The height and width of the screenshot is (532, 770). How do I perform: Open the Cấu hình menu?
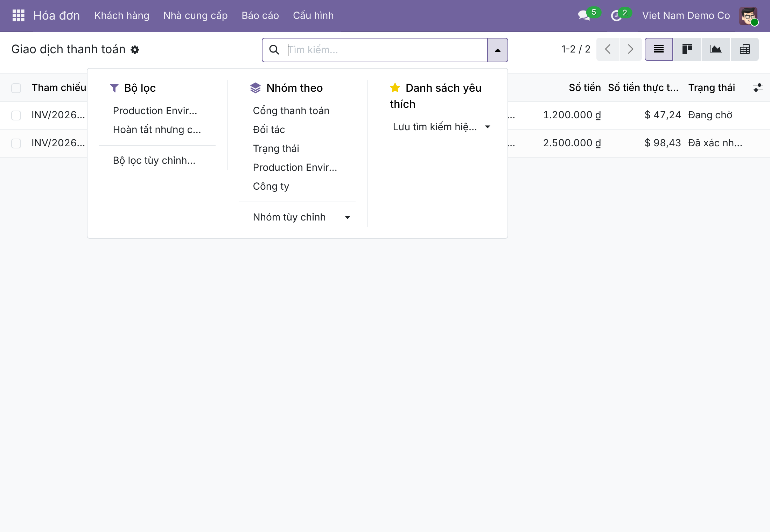[x=313, y=16]
